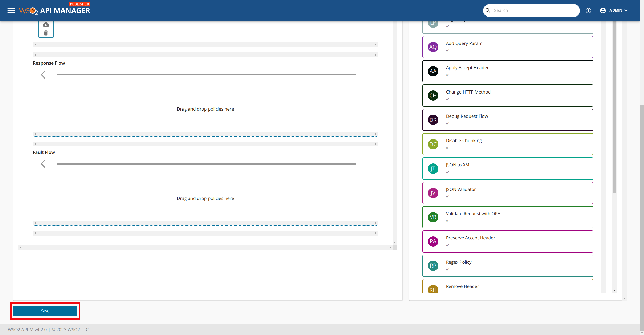Click the Apply Accept Header AA icon
Screen dimensions: 644x335
coord(433,71)
